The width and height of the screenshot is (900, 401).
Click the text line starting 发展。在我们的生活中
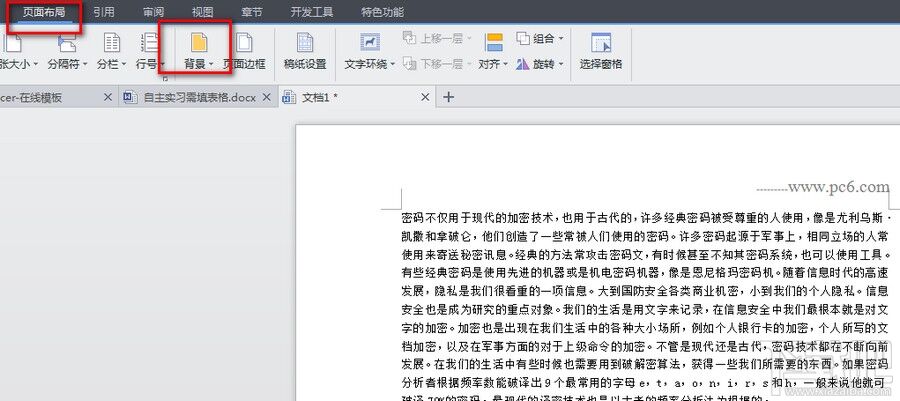645,364
